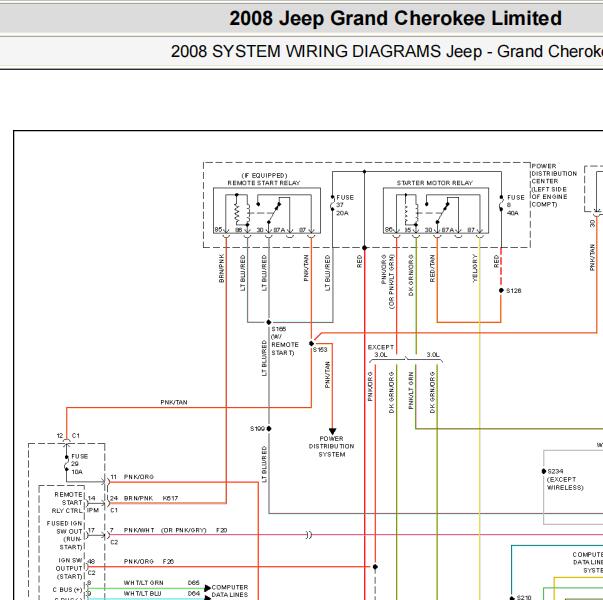This screenshot has height=600, width=603.
Task: Click the vertical "BRN/PNK" wire label
Action: (222, 268)
